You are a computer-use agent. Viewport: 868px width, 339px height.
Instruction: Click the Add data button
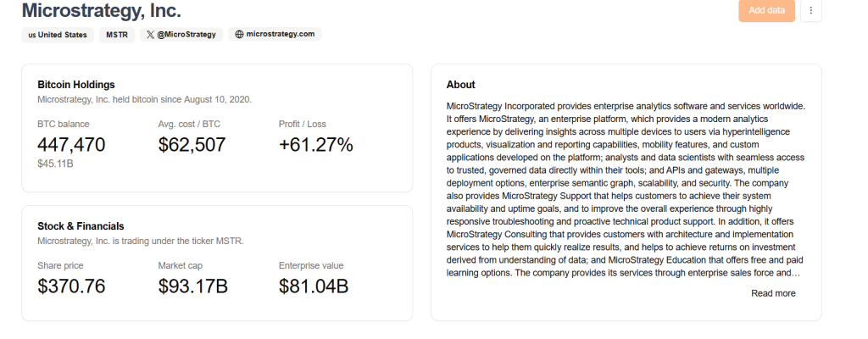[x=766, y=10]
